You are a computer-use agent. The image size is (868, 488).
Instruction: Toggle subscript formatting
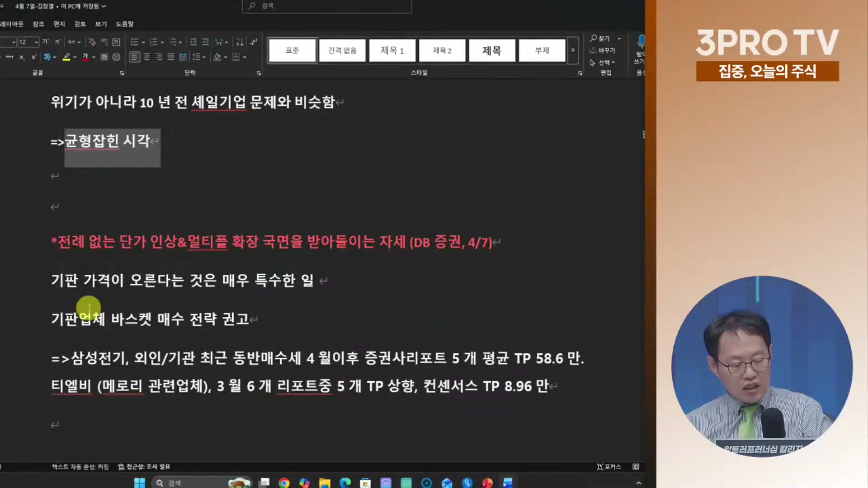[x=22, y=57]
